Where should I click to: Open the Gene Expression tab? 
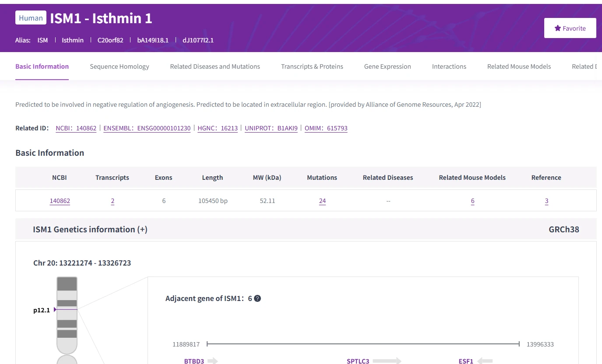387,66
